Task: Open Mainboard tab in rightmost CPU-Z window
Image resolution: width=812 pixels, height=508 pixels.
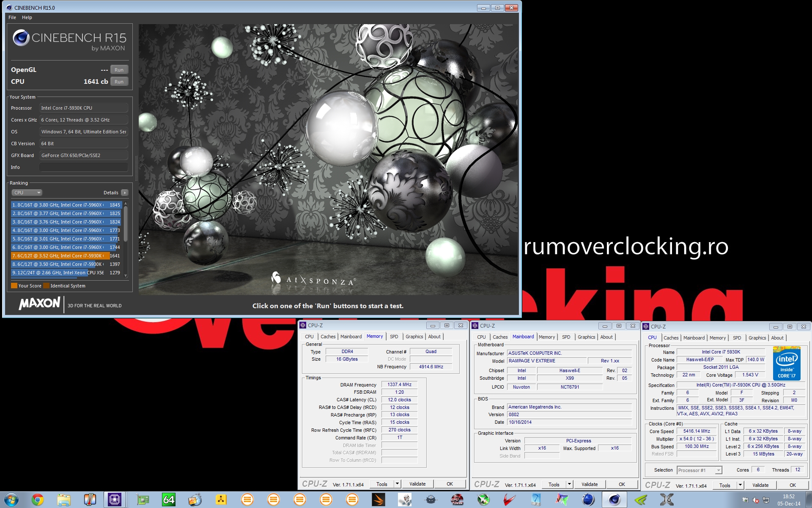Action: pyautogui.click(x=694, y=338)
